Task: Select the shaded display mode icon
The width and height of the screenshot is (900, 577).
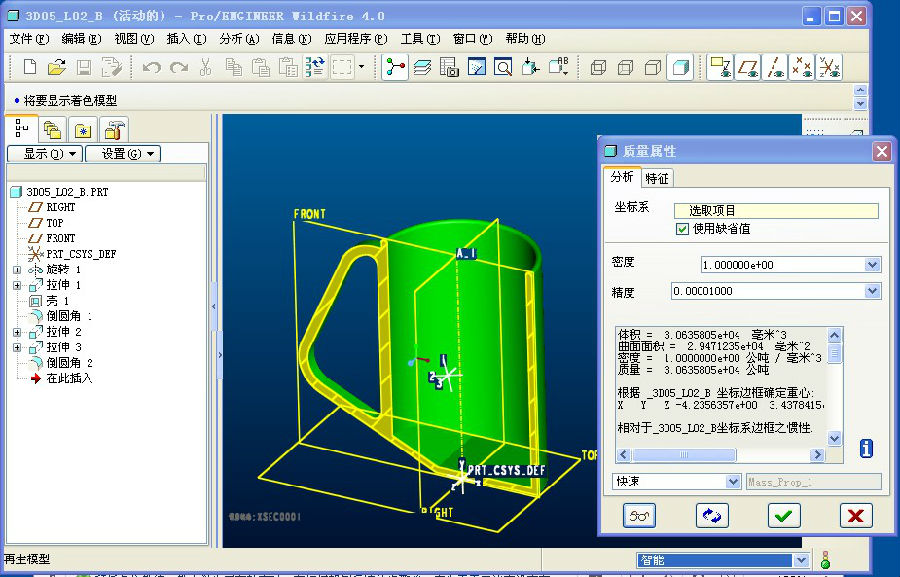Action: point(681,67)
